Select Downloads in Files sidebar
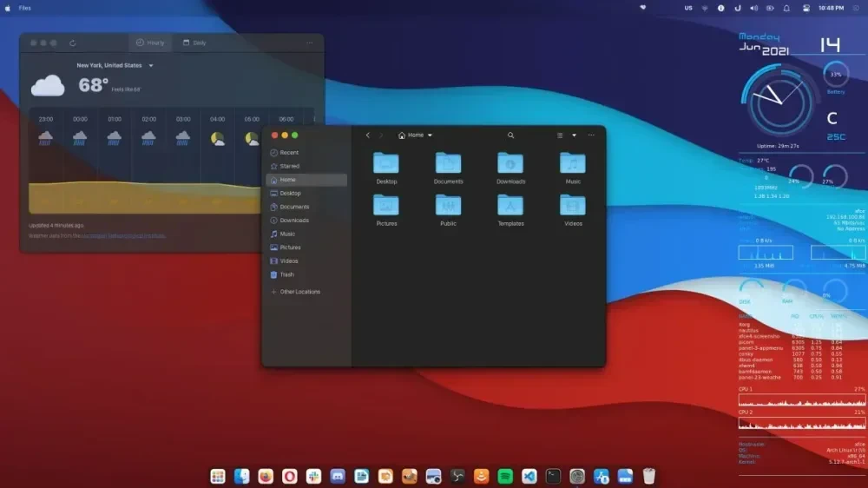 click(306, 221)
